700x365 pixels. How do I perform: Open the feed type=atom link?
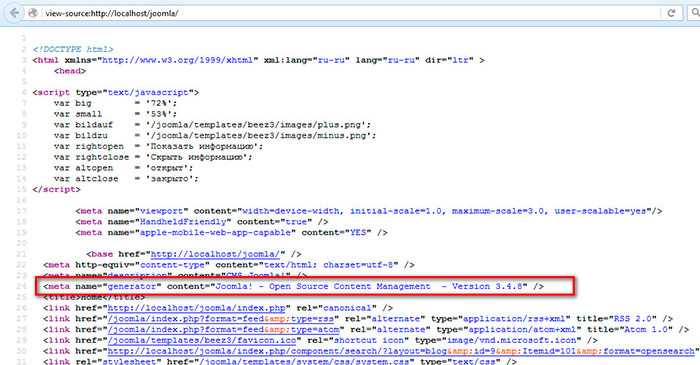click(x=223, y=329)
